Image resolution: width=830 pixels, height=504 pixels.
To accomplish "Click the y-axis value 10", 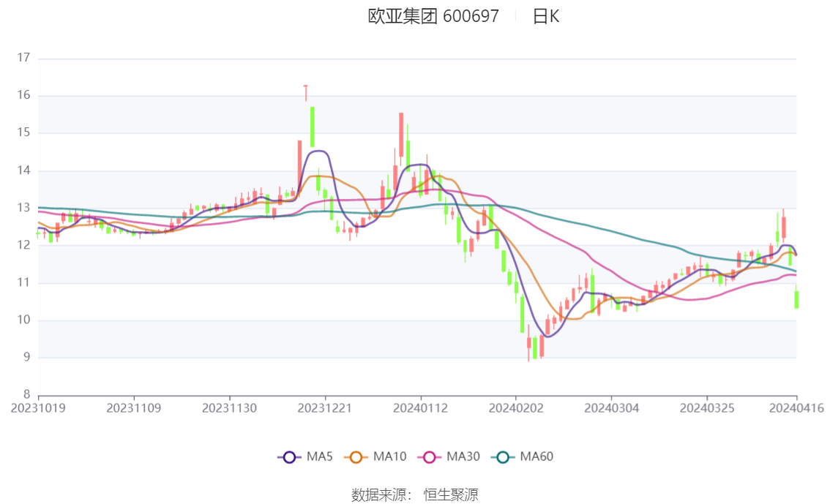I will [x=23, y=320].
